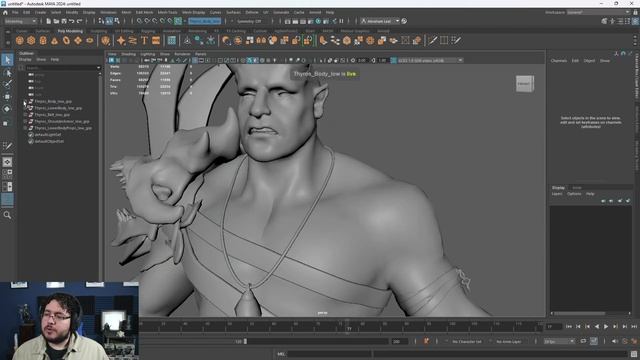Click play forwards button
This screenshot has height=360, width=640.
(606, 327)
